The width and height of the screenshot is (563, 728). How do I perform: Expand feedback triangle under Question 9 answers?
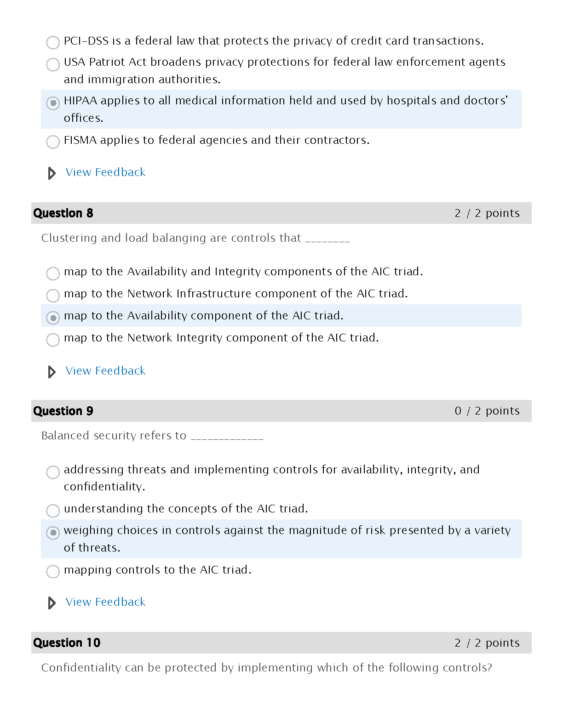(52, 603)
